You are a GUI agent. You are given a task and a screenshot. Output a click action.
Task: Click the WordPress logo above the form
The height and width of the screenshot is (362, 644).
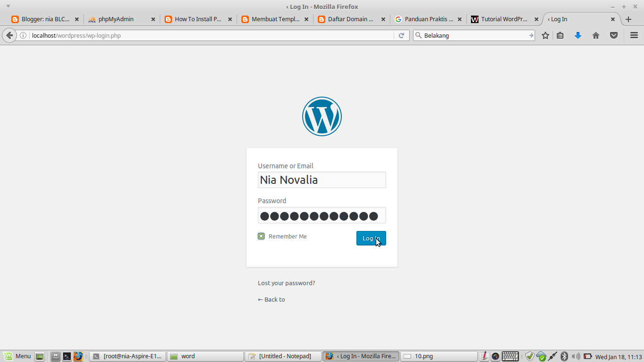(x=322, y=116)
